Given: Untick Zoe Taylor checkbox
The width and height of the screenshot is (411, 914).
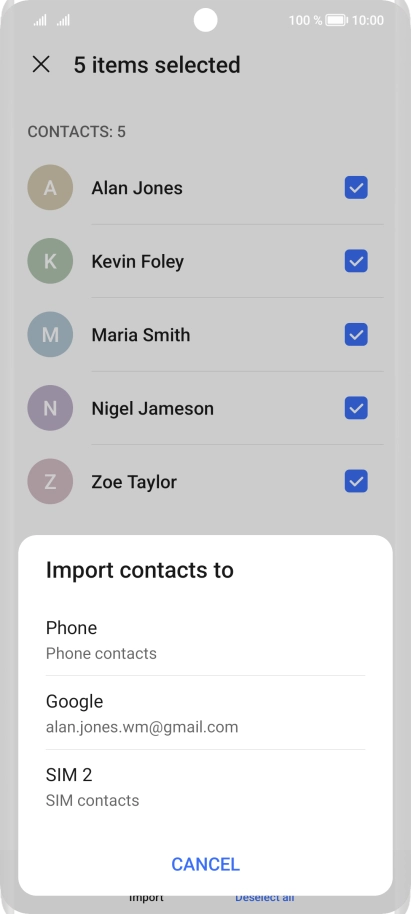Looking at the screenshot, I should click(x=356, y=481).
